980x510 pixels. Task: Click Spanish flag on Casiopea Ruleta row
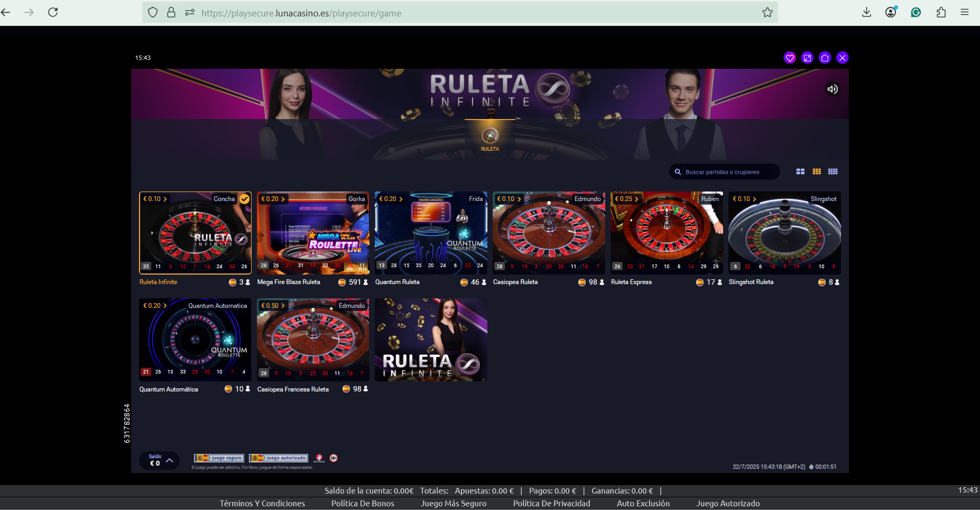582,282
